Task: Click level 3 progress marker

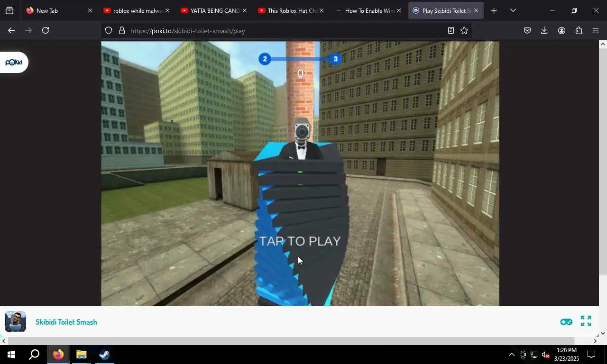Action: point(335,59)
